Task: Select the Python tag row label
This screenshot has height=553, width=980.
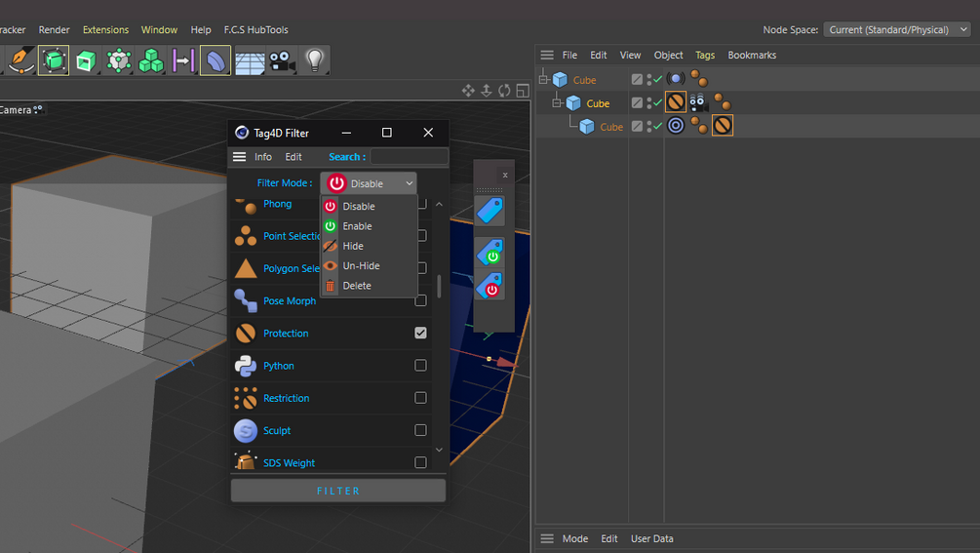Action: (x=279, y=366)
